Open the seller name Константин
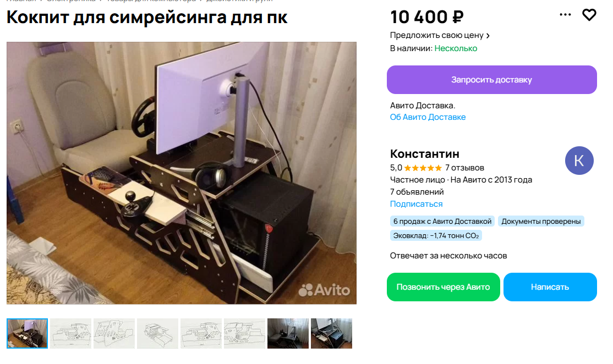Viewport: 613px width, 364px height. pos(425,153)
